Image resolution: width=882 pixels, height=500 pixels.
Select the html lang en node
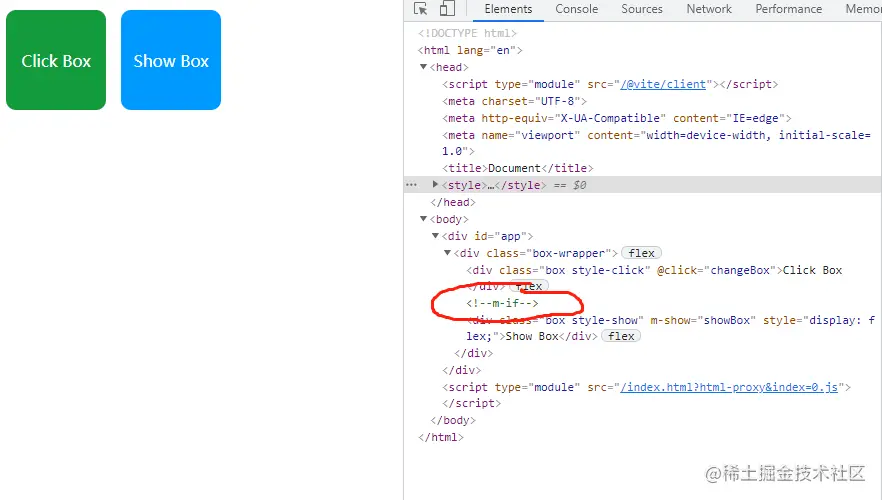coord(470,50)
